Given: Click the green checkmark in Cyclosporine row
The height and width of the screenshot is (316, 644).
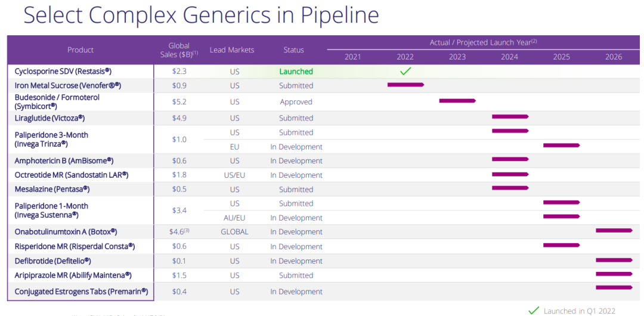Looking at the screenshot, I should (x=406, y=72).
